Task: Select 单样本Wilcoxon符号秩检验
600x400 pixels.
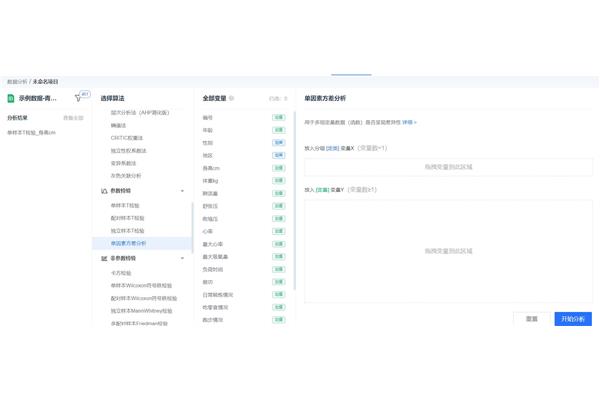Action: pos(141,286)
